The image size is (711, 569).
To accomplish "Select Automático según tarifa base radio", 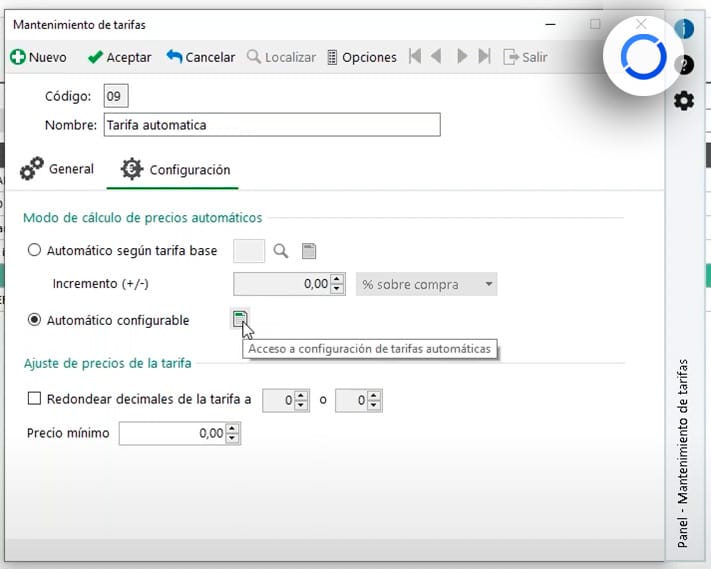I will click(34, 250).
